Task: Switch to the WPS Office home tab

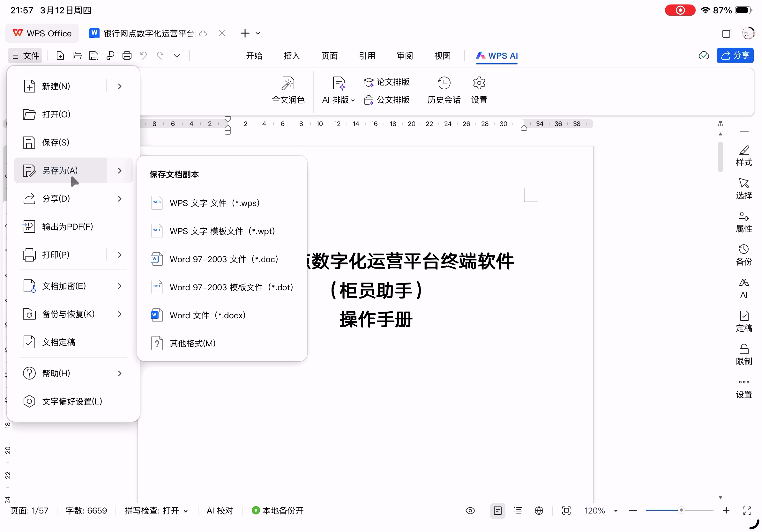Action: [42, 33]
